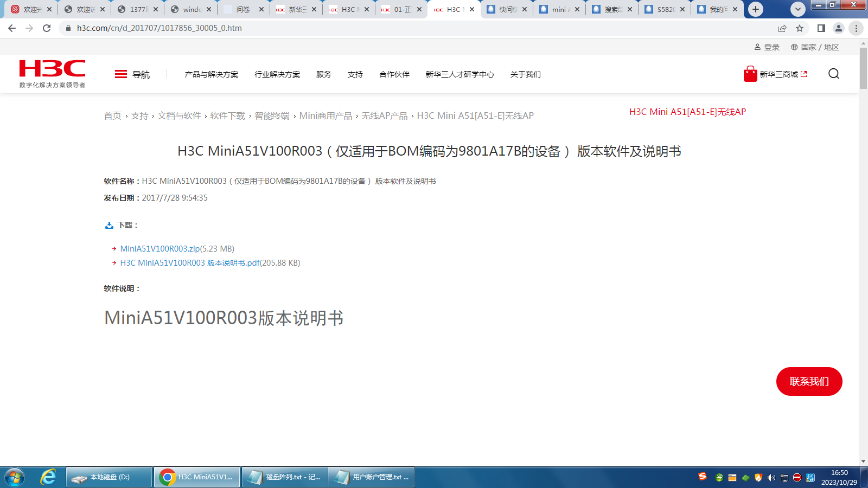Share this page using the share icon

782,28
